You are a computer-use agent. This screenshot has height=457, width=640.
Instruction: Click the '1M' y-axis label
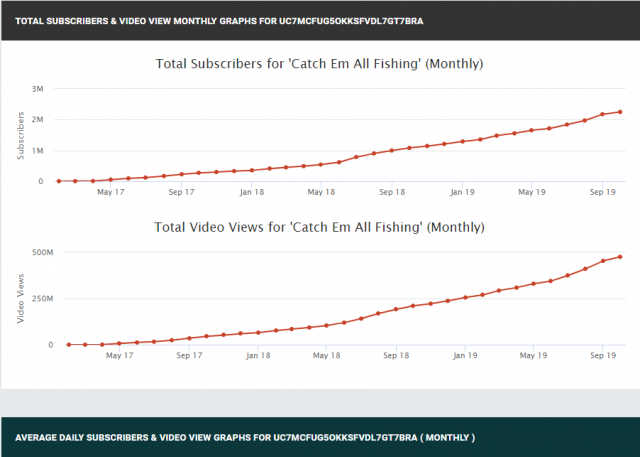click(x=38, y=151)
